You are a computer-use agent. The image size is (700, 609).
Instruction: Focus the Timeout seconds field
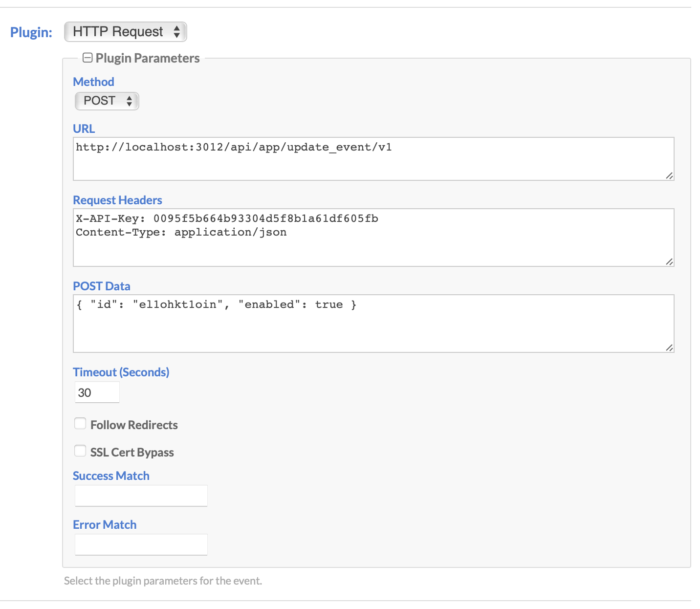click(97, 392)
